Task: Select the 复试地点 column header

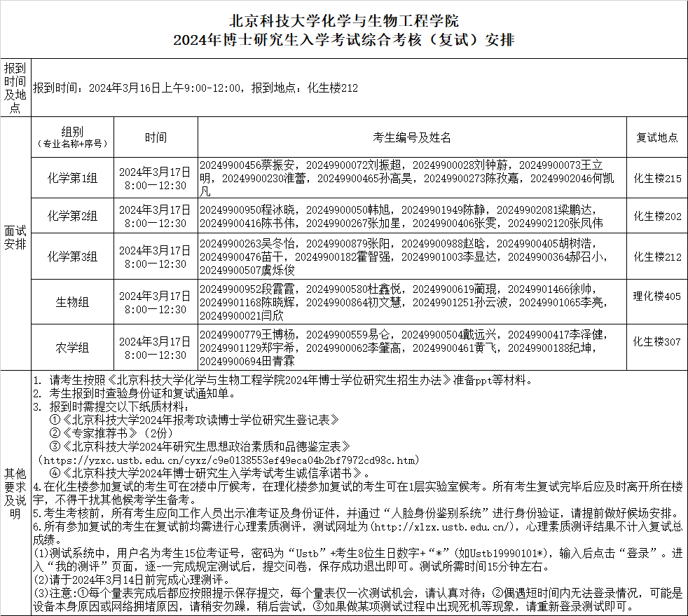Action: pos(656,137)
